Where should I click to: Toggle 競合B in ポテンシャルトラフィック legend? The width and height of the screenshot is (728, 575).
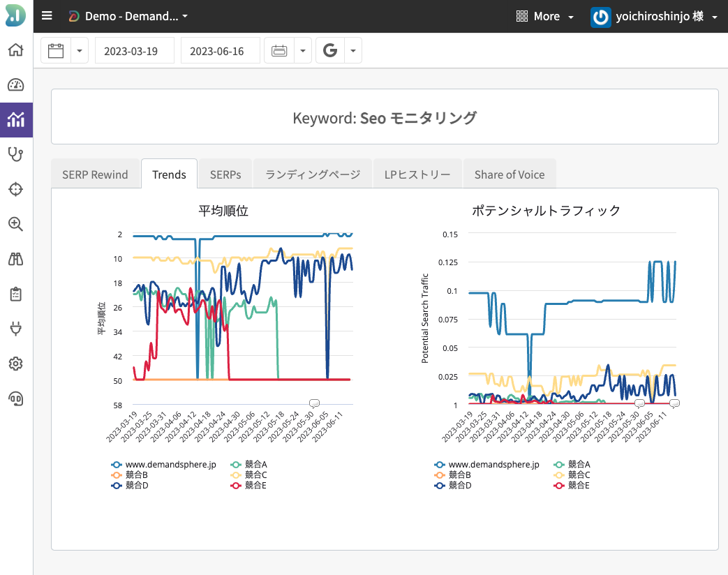(x=453, y=475)
